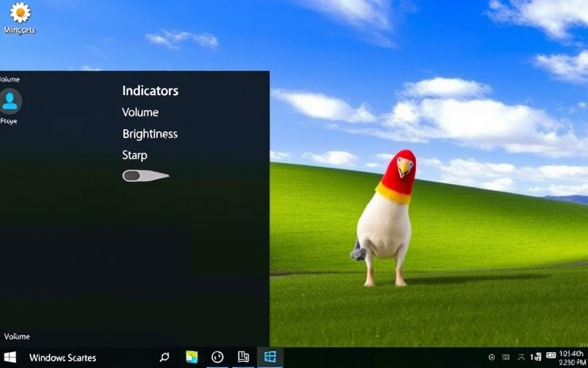Screen dimensions: 588x368
Task: Open the network status tray icon
Action: point(536,357)
